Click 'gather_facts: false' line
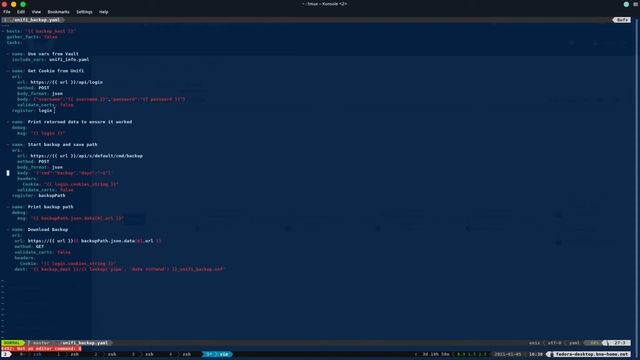 [32, 37]
